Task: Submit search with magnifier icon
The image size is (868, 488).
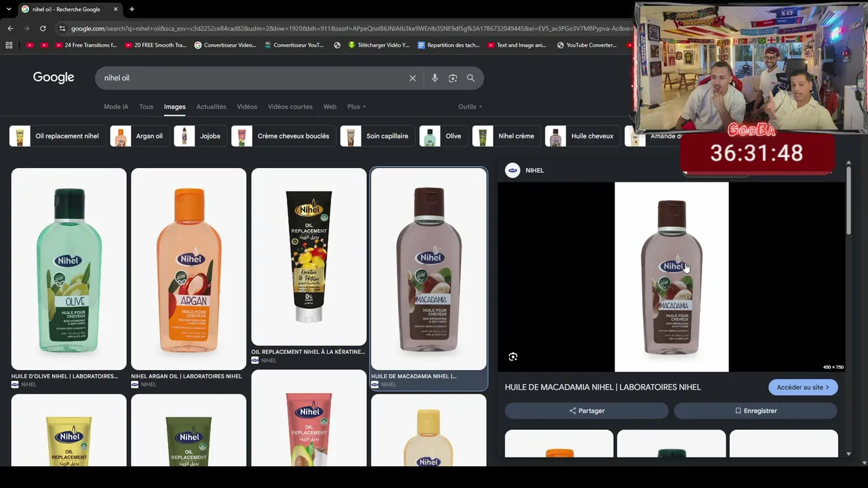Action: (471, 78)
